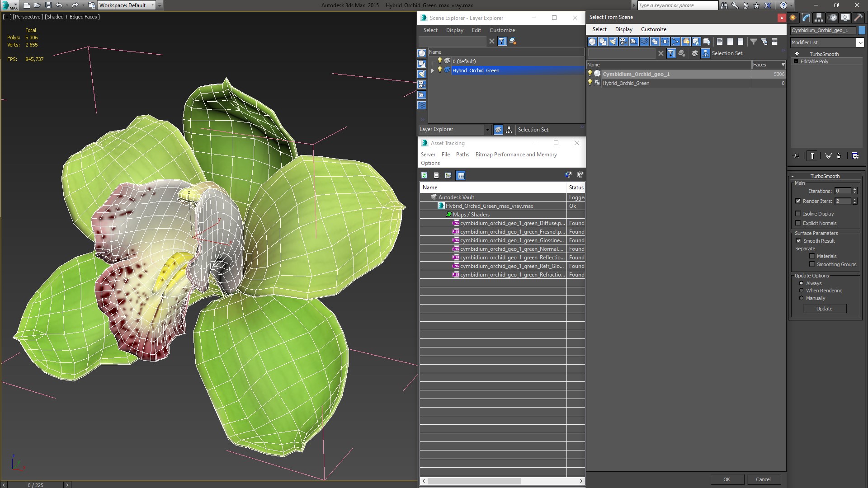The width and height of the screenshot is (868, 488).
Task: Open the Utilities hammer panel tab
Action: (x=858, y=18)
